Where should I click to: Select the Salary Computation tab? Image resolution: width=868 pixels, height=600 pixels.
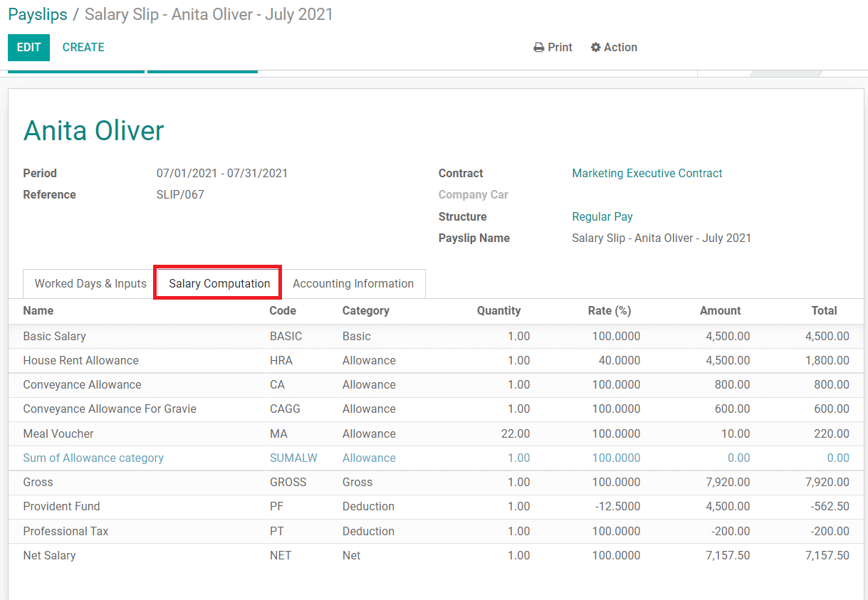(219, 283)
